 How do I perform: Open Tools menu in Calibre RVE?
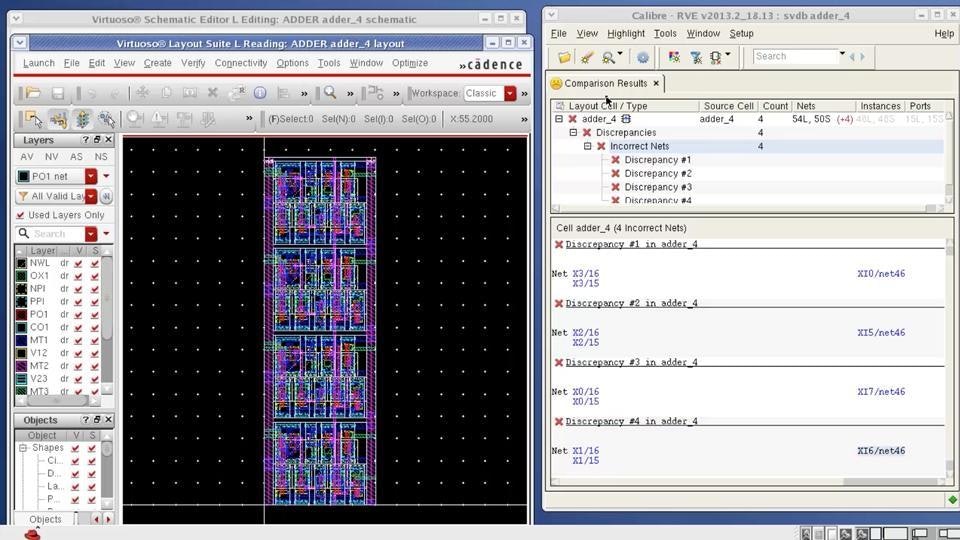tap(665, 34)
